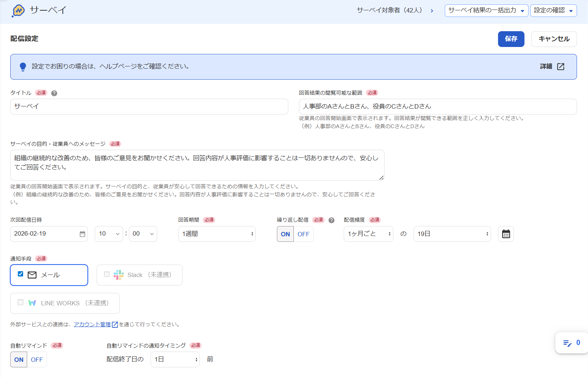The height and width of the screenshot is (378, 588).
Task: Open the 設定の確認 dropdown
Action: click(x=553, y=11)
